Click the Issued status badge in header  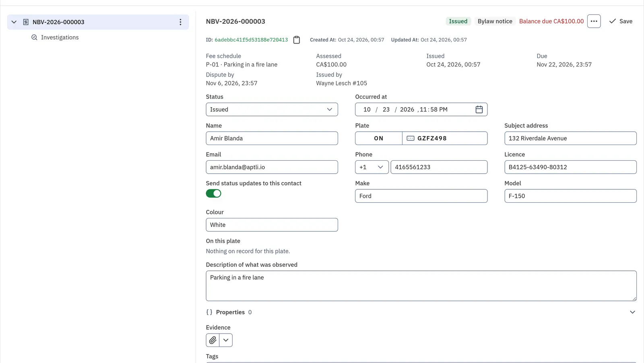point(458,21)
